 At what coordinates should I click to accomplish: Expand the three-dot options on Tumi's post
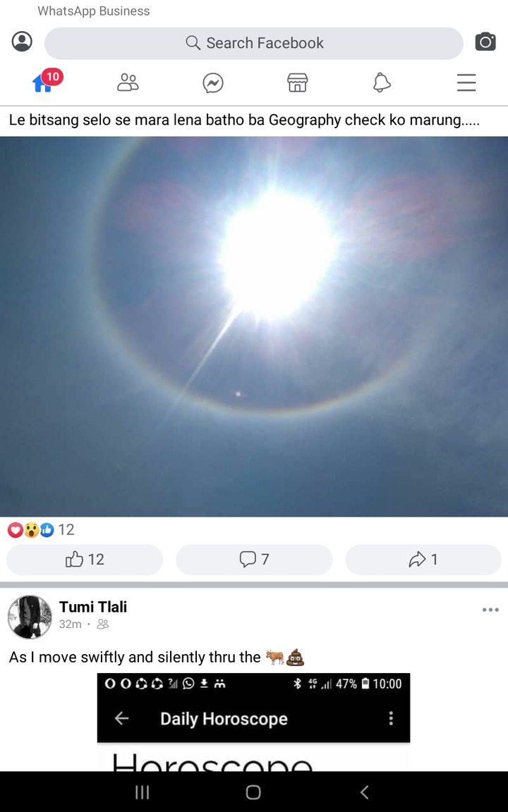point(490,610)
